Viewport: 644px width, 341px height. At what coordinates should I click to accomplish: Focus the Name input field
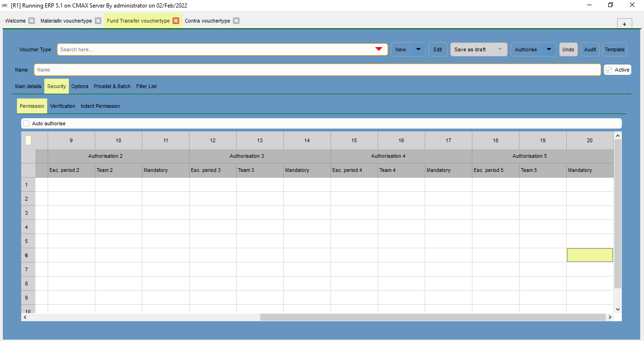[x=317, y=70]
